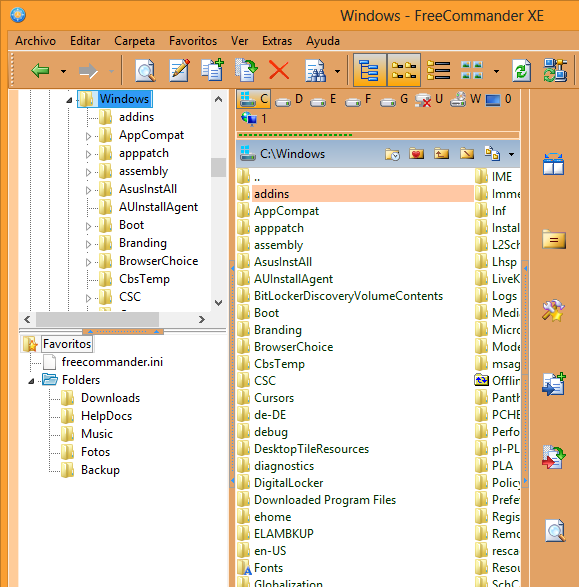Viewport: 579px width, 587px height.
Task: Open the Editar menu
Action: [85, 41]
